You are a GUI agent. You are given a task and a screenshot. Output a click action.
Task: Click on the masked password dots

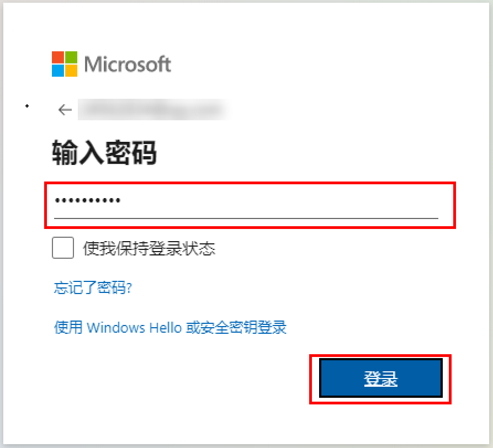click(87, 200)
